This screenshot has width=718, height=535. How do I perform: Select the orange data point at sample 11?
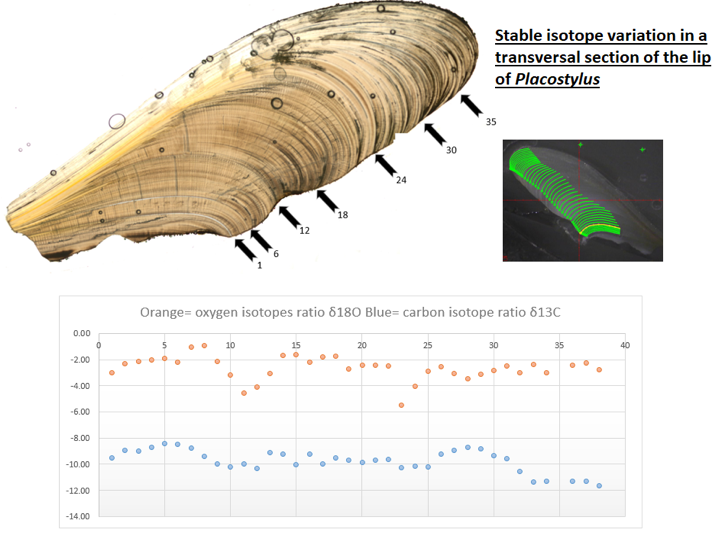pyautogui.click(x=244, y=393)
